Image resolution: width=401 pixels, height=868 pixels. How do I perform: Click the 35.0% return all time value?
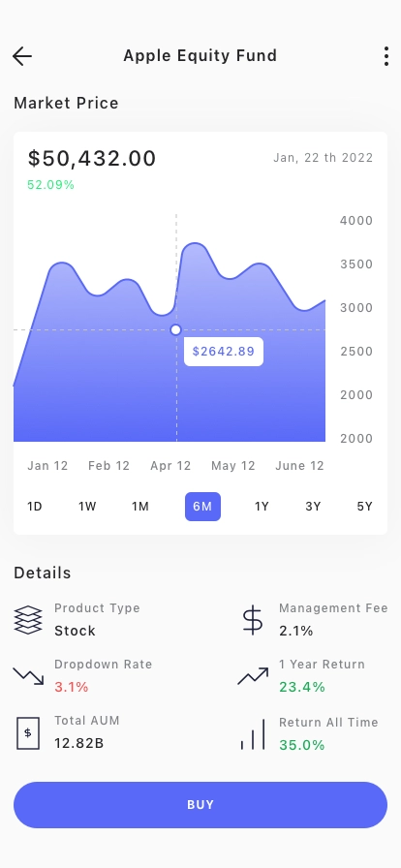302,746
